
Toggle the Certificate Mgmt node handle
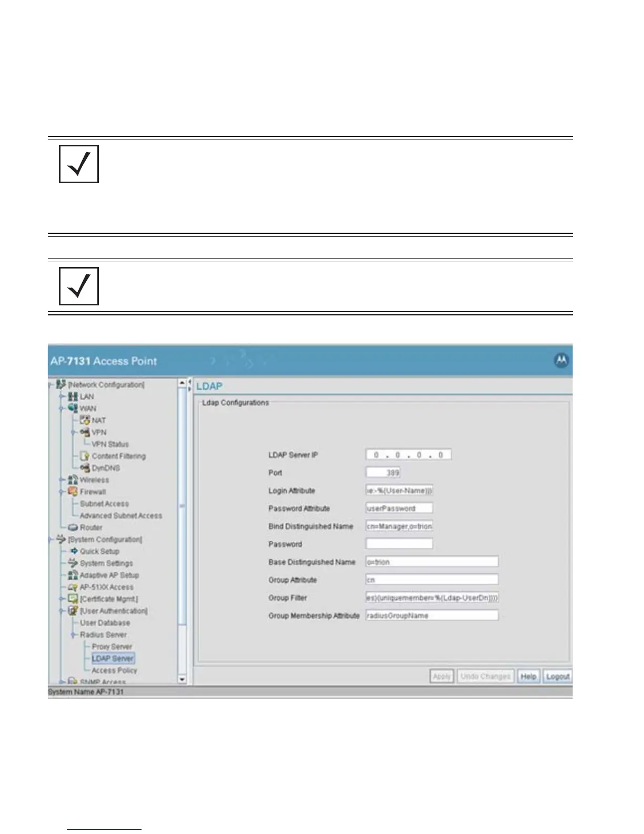62,599
